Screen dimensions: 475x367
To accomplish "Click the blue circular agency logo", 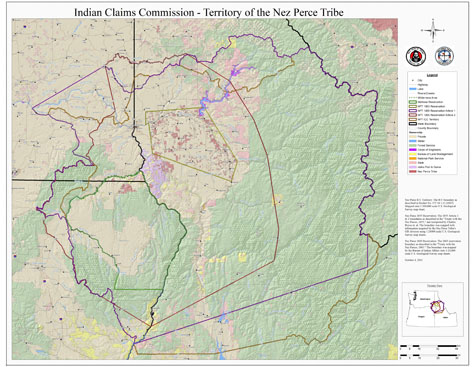I will coord(444,56).
